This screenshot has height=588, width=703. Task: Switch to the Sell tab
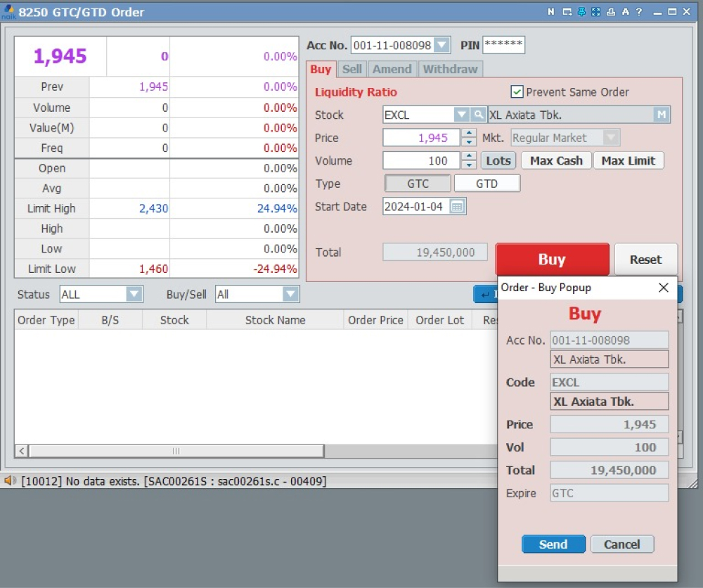click(x=352, y=69)
